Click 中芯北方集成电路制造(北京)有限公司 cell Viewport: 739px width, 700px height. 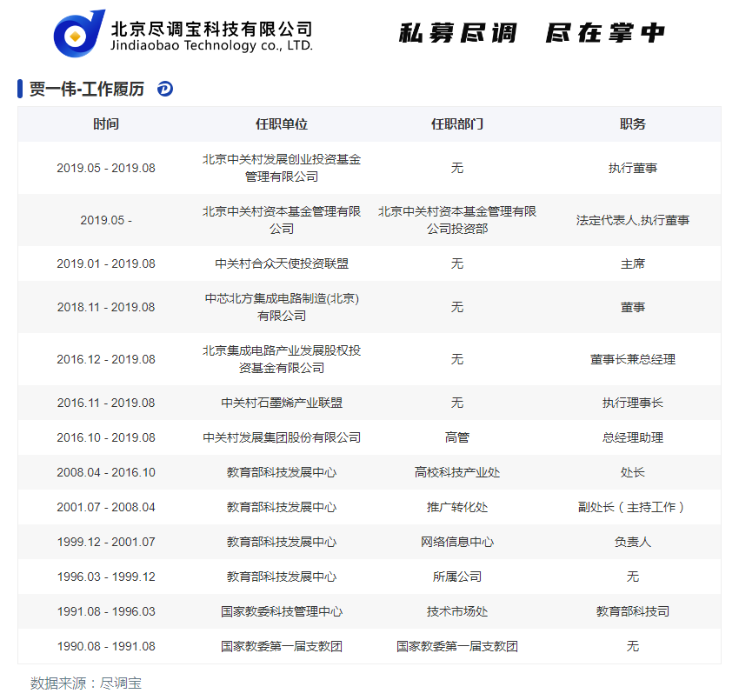point(282,307)
